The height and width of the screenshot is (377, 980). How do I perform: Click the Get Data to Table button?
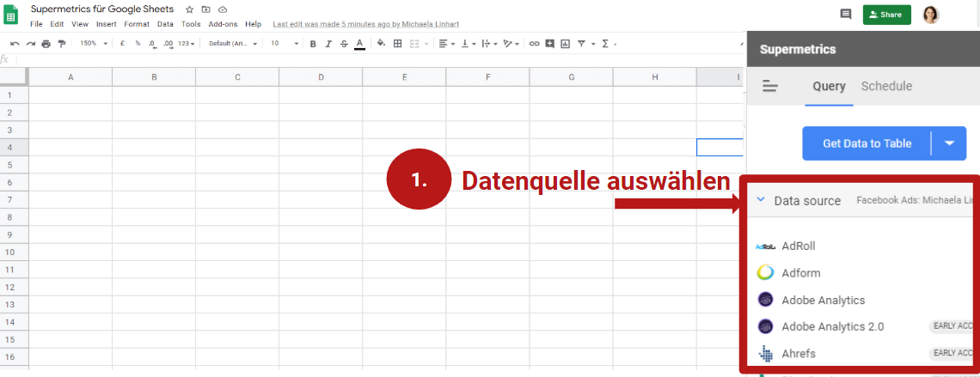tap(867, 143)
